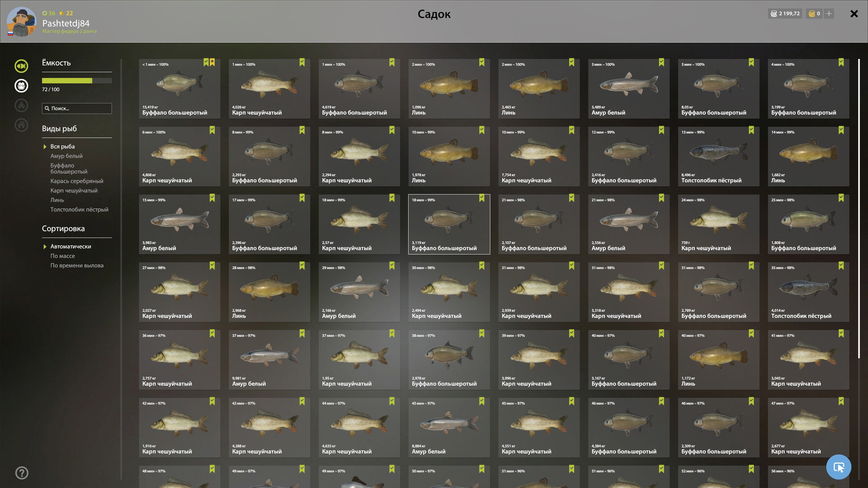Click the home base sidebar icon
The image size is (868, 488).
pos(21,125)
